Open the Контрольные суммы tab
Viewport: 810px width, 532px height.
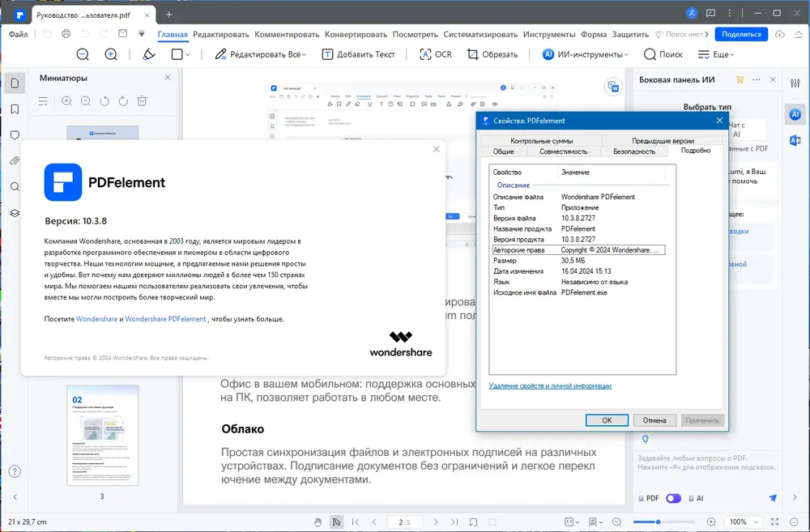tap(541, 140)
